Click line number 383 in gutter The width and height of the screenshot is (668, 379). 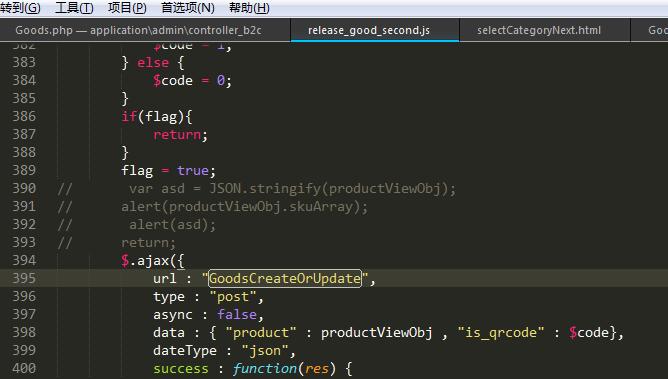24,63
